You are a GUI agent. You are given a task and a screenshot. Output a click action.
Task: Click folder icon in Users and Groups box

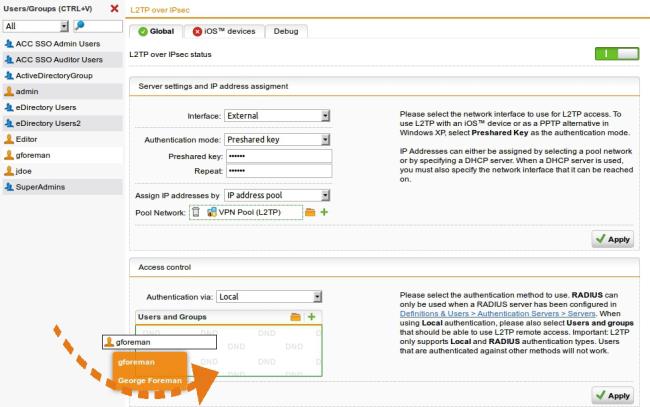[x=296, y=317]
